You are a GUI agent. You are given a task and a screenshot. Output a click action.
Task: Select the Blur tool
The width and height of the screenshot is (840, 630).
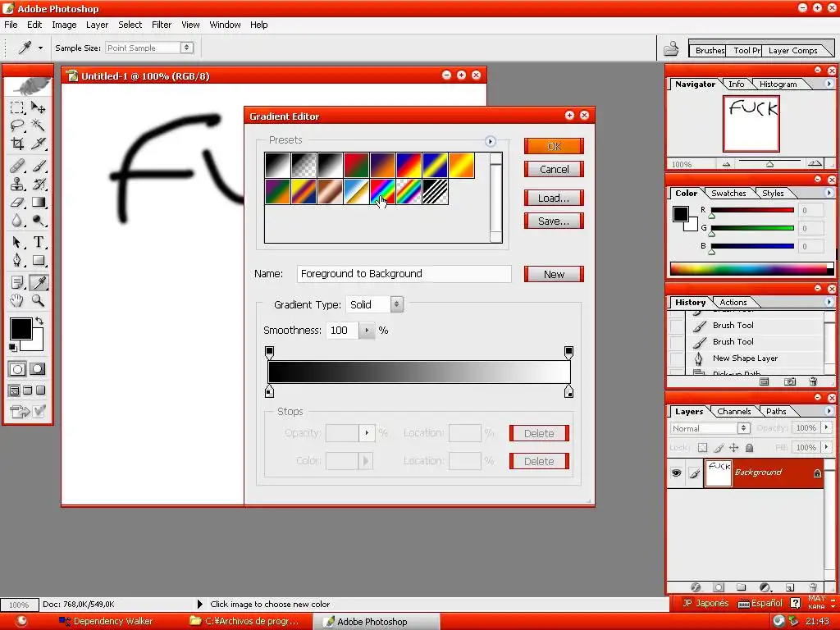pos(17,220)
